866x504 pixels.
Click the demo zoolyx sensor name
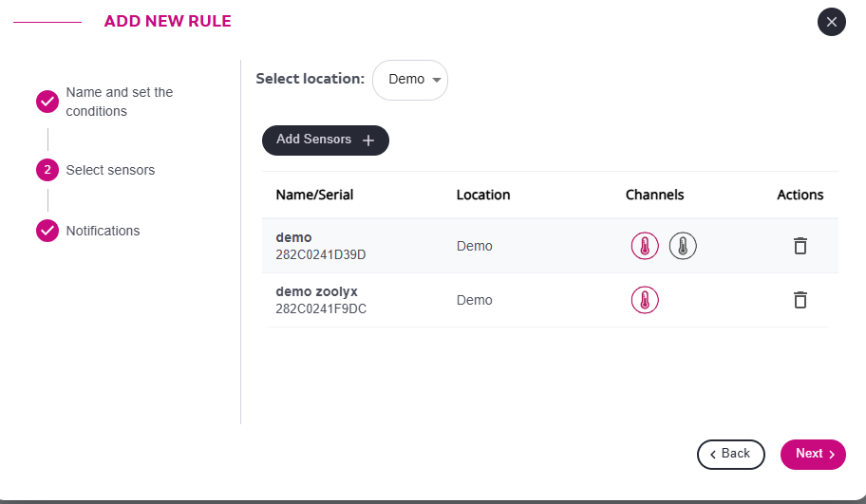[316, 291]
